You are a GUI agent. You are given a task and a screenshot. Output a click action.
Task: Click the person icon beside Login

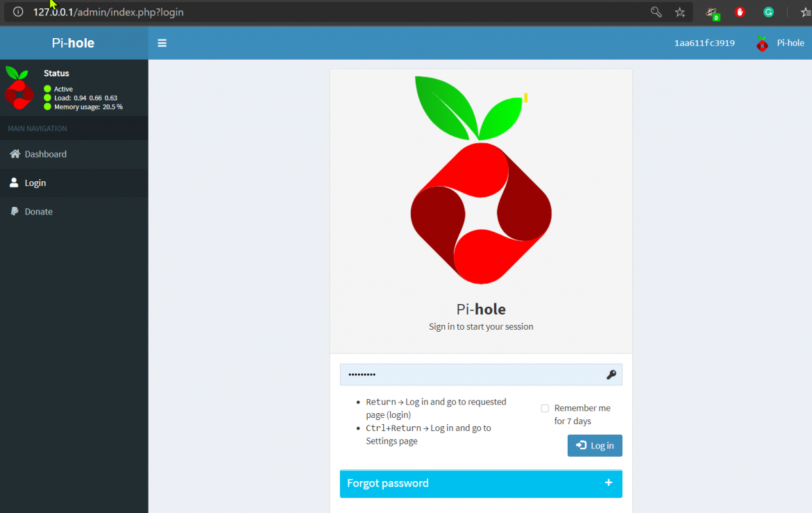tap(15, 183)
